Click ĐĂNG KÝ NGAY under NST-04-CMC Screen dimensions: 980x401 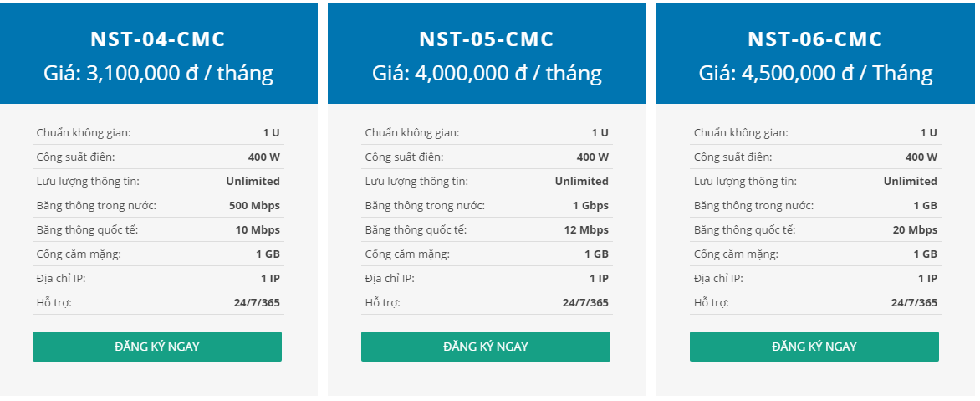pos(157,347)
